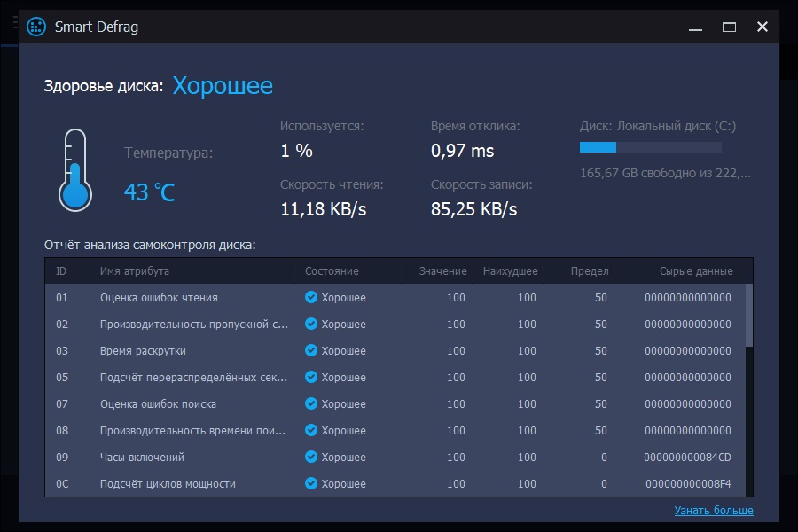Click the Значение column header
This screenshot has width=798, height=532.
[442, 271]
